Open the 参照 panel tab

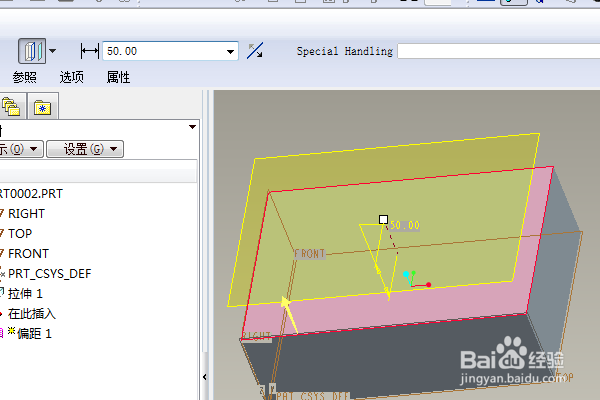pyautogui.click(x=24, y=77)
